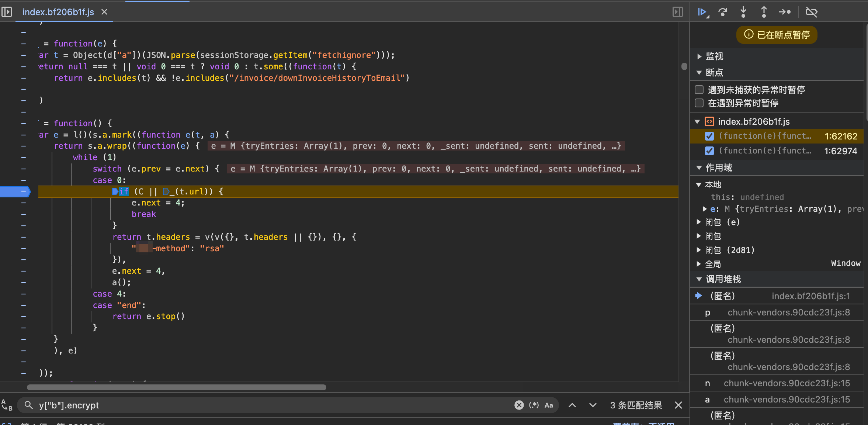Screen dimensions: 868x425
Task: Step out of current function
Action: pyautogui.click(x=764, y=12)
